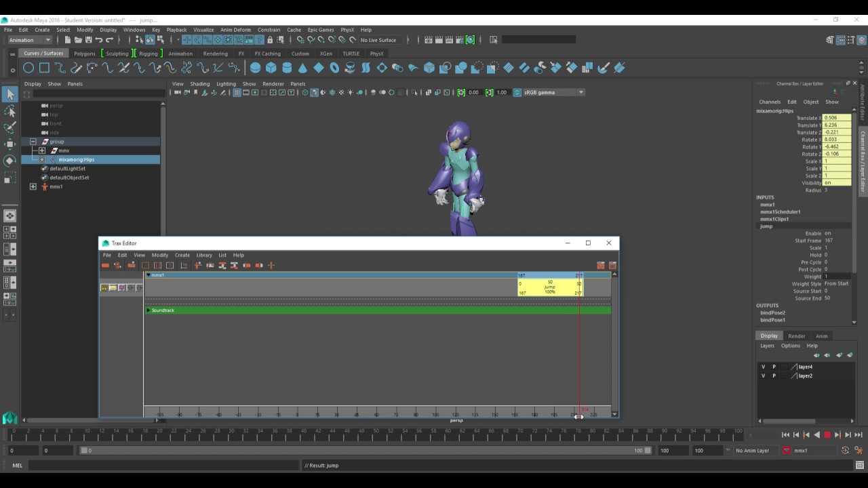Switch to the Rigging shelf tab
868x488 pixels.
[148, 54]
